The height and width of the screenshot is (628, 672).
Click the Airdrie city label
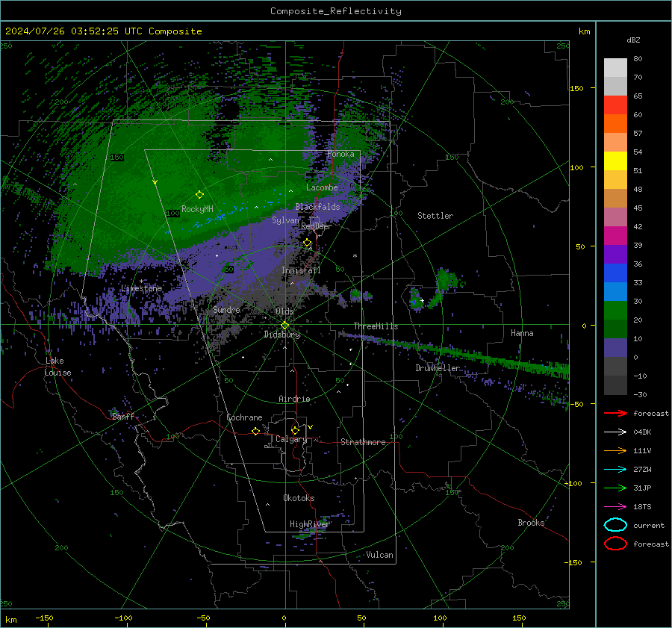294,399
